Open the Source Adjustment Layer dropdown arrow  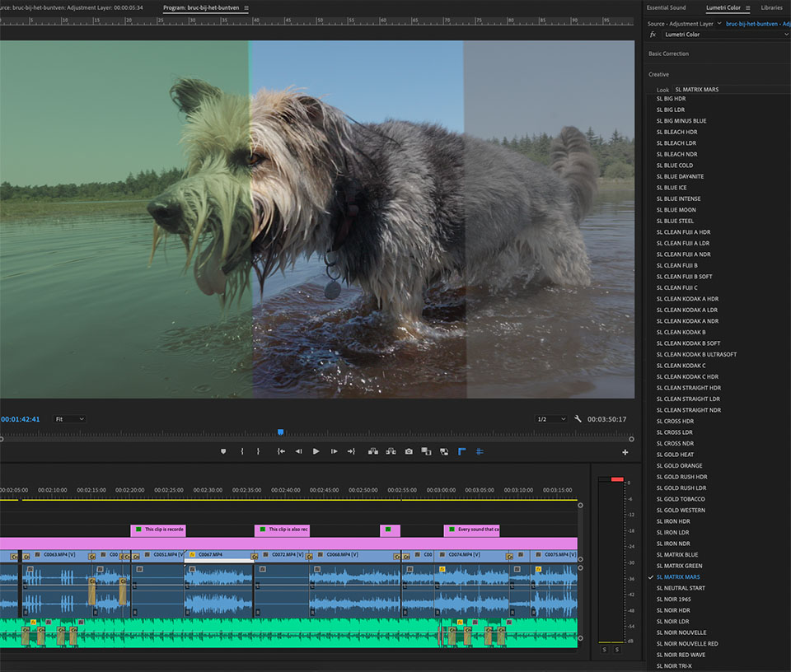[x=719, y=23]
